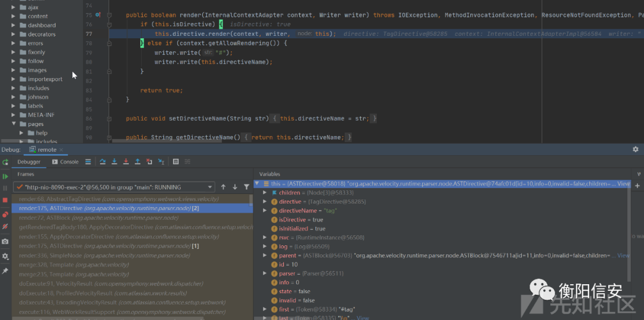Switch to the Console tab
Viewport: 644px width, 320px height.
[66, 162]
